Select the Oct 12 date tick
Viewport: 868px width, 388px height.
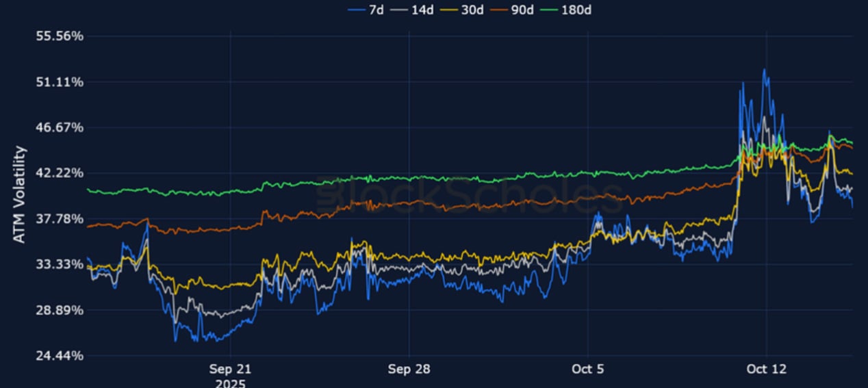point(766,369)
